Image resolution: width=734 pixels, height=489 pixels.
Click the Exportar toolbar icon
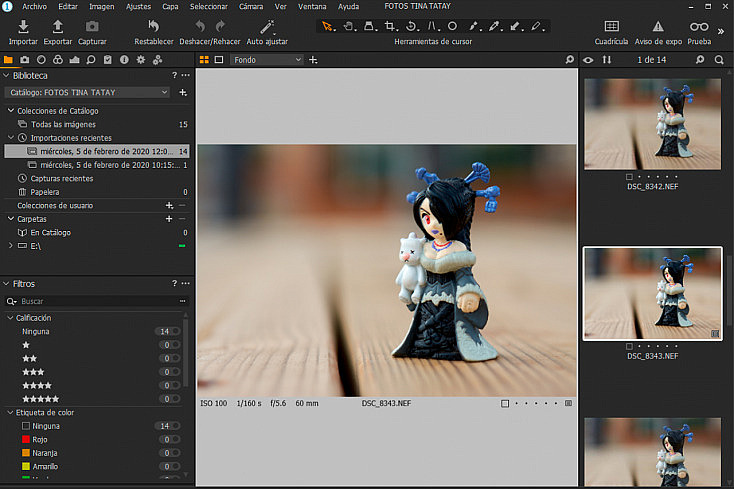coord(58,27)
